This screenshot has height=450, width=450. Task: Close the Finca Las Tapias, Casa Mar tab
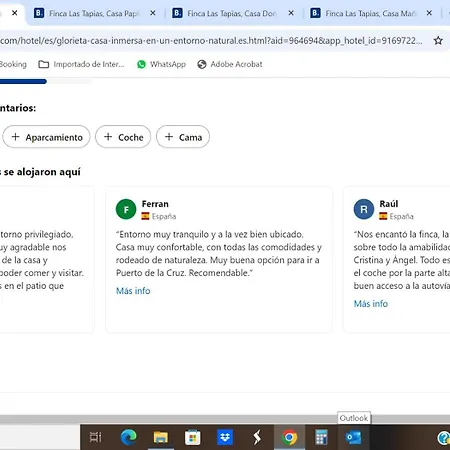[x=429, y=13]
